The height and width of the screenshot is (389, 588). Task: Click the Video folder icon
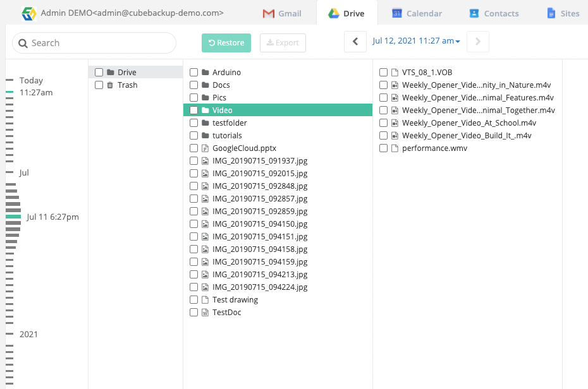(x=205, y=110)
